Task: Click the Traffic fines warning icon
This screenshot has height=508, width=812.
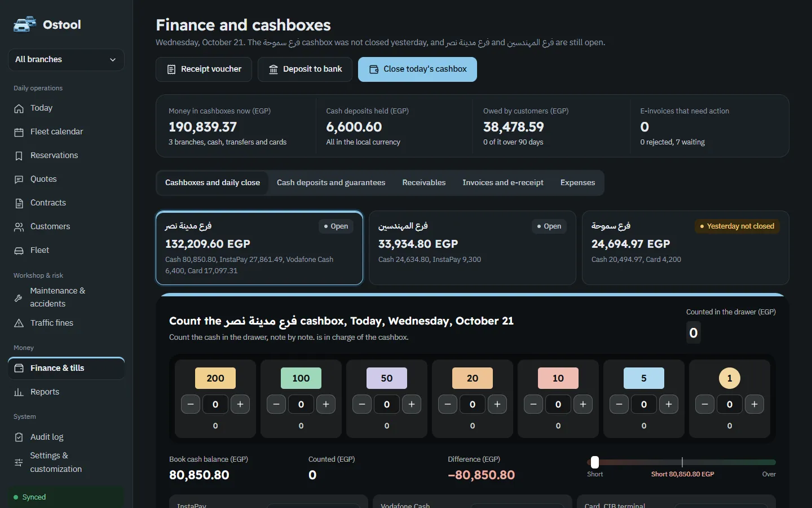Action: coord(19,323)
